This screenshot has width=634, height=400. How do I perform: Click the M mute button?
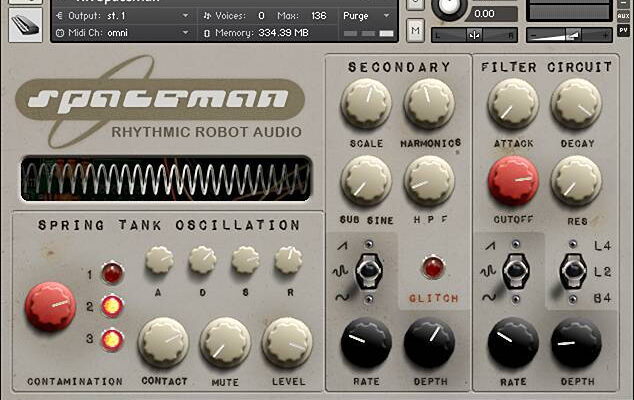click(x=415, y=30)
